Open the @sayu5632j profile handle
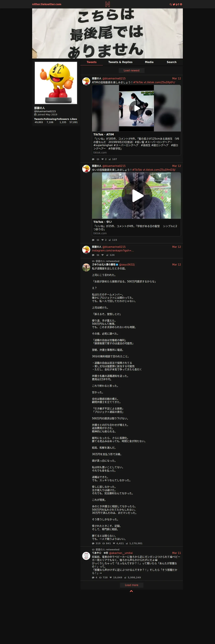Viewport: 215px width, 644px height. 127,264
